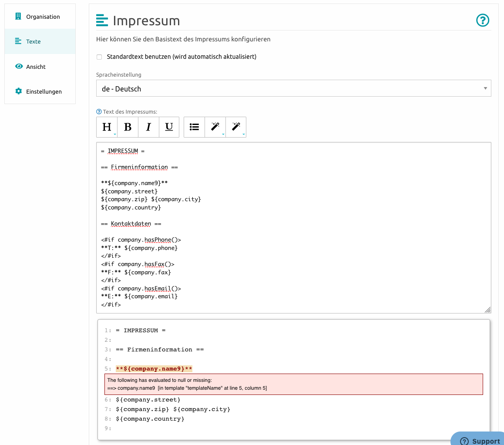Enable the 'Standardtext benutzen' checkbox
504x445 pixels.
pos(99,57)
